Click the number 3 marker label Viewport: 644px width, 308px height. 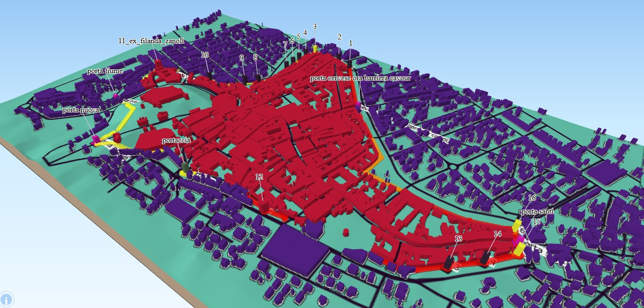(315, 26)
